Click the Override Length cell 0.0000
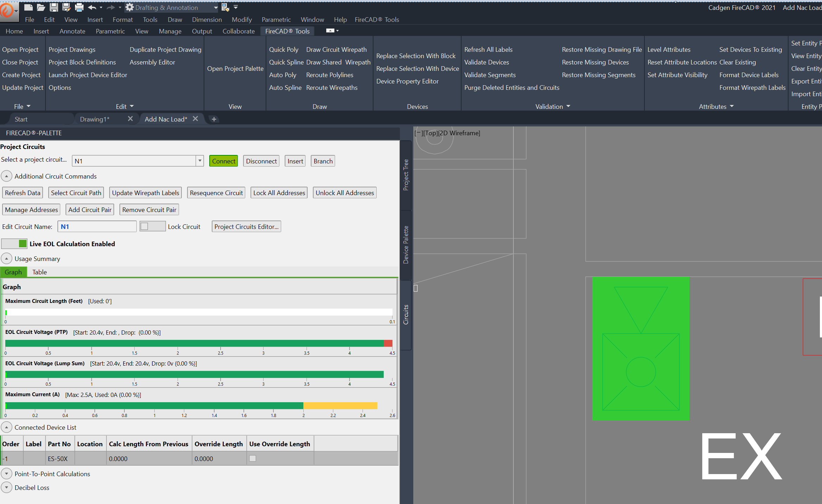This screenshot has width=822, height=504. (219, 459)
